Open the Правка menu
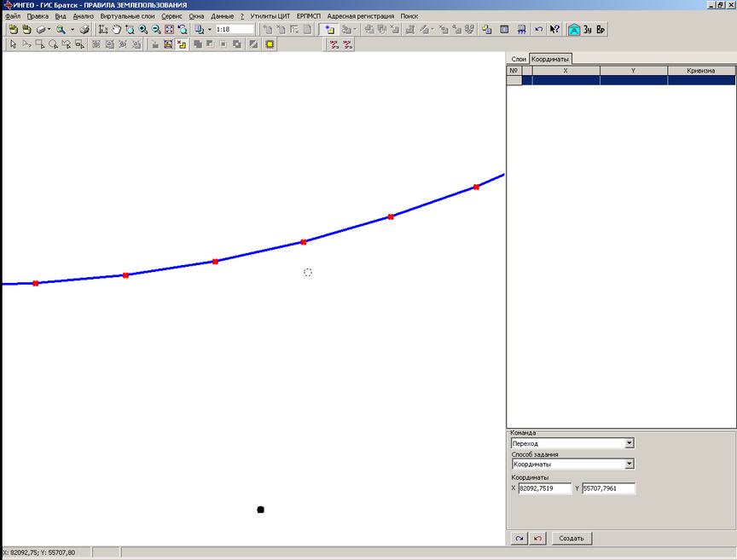The height and width of the screenshot is (560, 737). pos(38,16)
